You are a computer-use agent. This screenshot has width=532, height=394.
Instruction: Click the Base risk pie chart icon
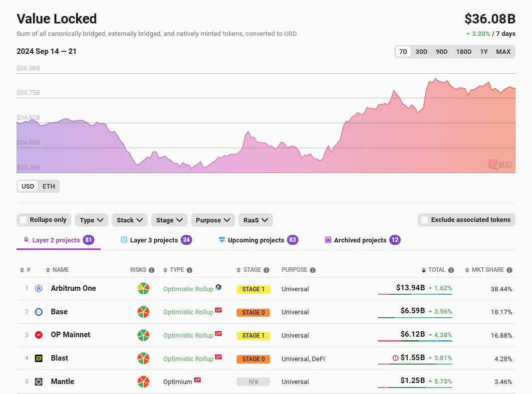pos(143,312)
